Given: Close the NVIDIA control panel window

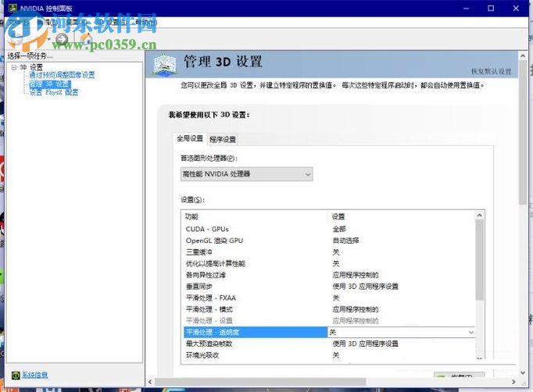Looking at the screenshot, I should pos(516,8).
